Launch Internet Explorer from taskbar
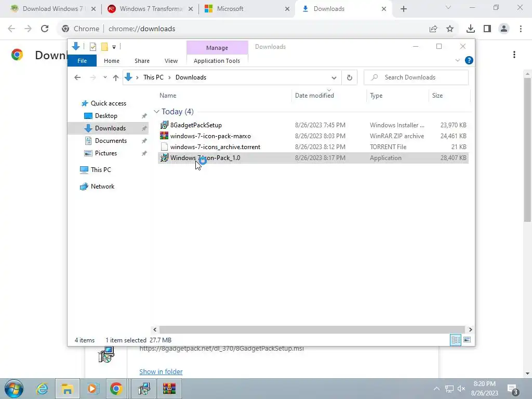The height and width of the screenshot is (399, 532). tap(42, 389)
